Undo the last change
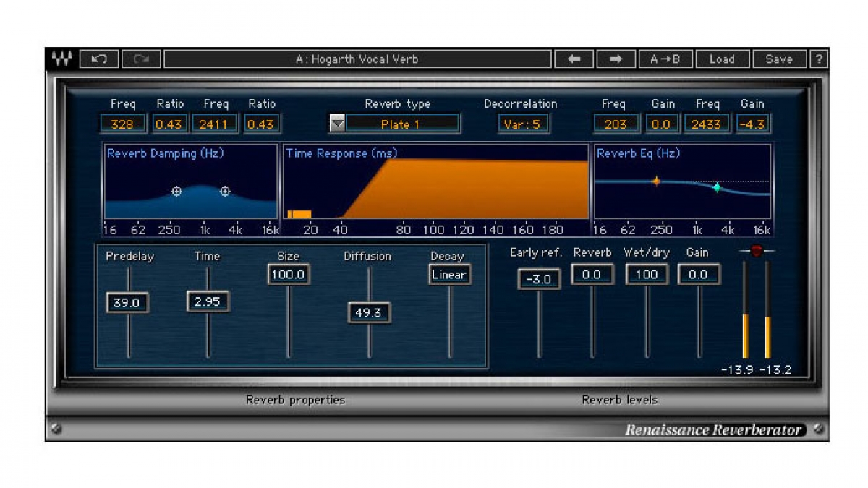The width and height of the screenshot is (868, 488). coord(99,59)
